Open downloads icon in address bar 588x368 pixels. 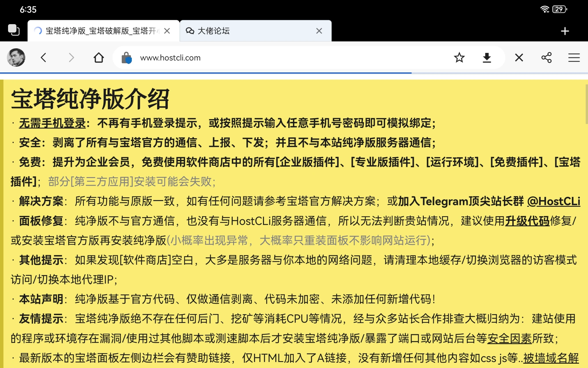487,57
